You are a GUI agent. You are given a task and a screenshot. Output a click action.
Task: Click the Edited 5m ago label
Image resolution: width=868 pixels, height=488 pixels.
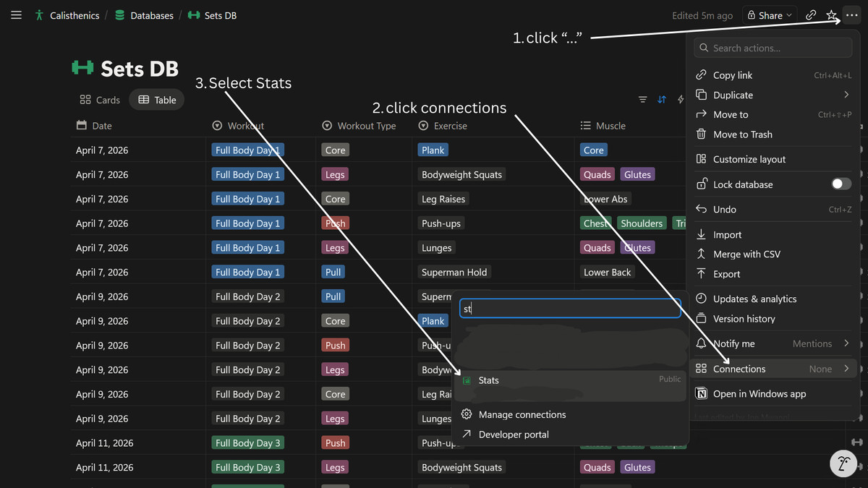coord(702,15)
